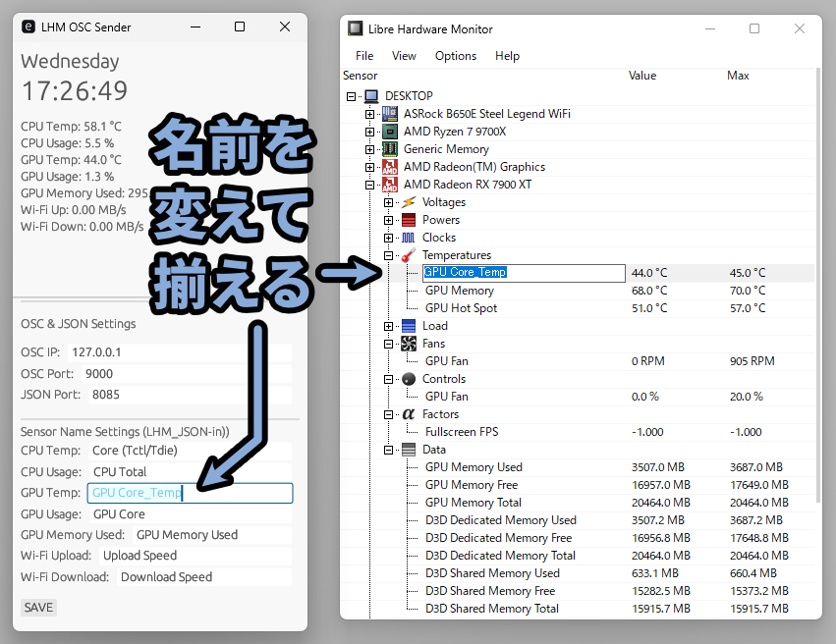Image resolution: width=836 pixels, height=644 pixels.
Task: Click the Voltages lightning icon
Action: point(409,202)
